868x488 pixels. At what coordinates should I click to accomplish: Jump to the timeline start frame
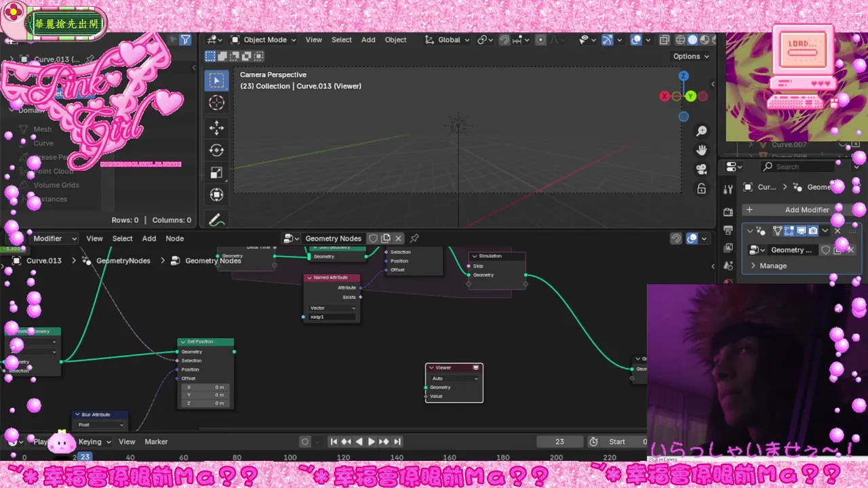point(334,442)
